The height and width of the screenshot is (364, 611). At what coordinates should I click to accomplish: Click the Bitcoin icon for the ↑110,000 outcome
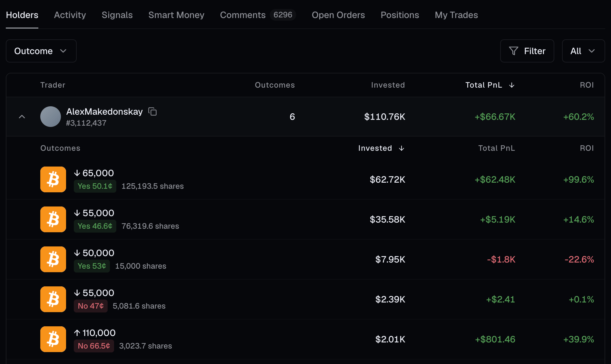pos(53,339)
